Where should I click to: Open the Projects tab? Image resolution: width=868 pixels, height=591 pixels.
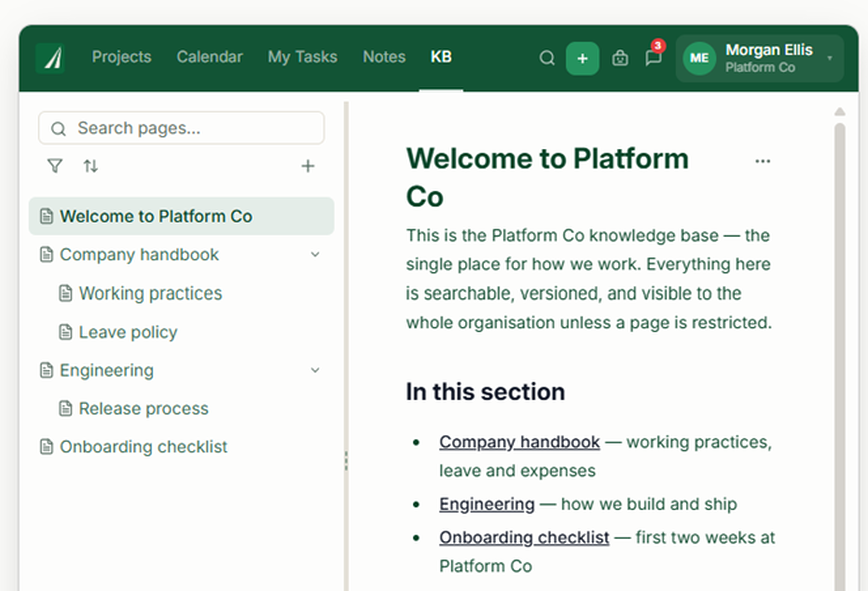122,57
